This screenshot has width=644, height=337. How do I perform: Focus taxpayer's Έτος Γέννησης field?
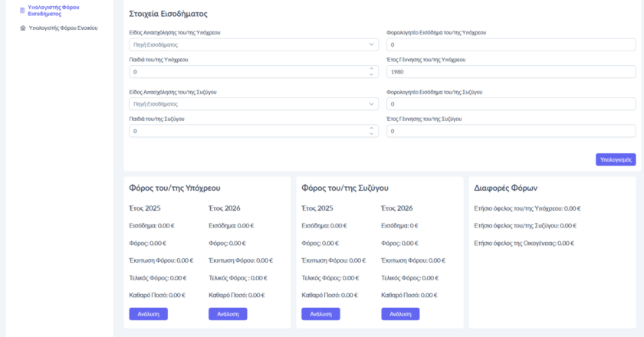pos(511,71)
